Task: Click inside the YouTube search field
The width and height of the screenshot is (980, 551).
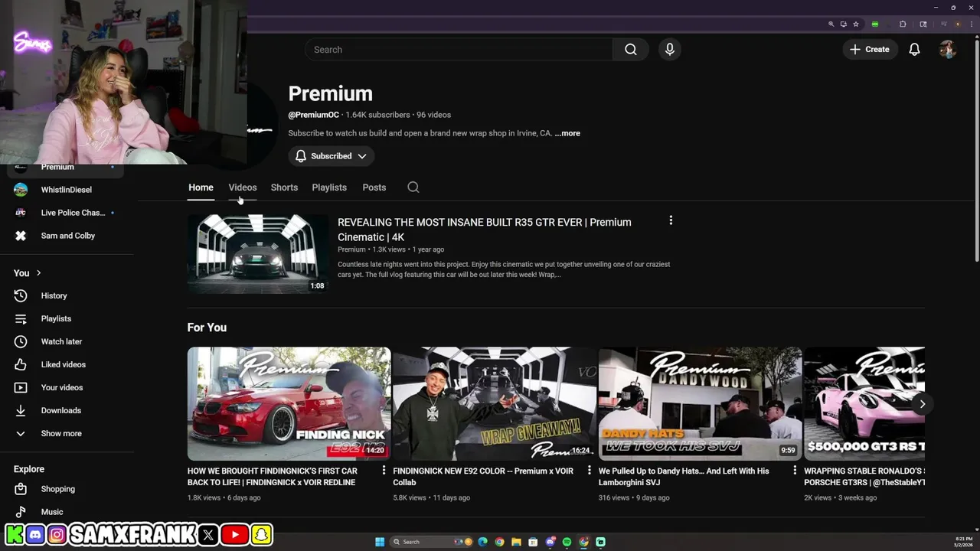Action: pos(459,50)
